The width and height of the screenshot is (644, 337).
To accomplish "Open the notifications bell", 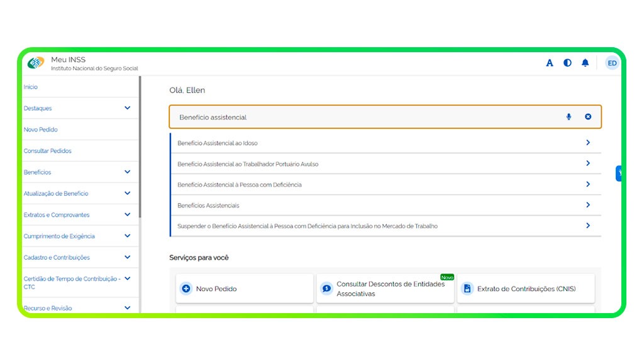I will (586, 63).
